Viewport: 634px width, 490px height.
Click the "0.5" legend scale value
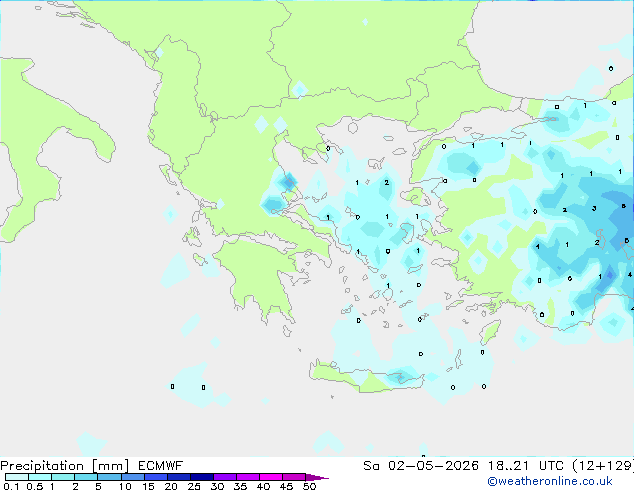click(35, 486)
